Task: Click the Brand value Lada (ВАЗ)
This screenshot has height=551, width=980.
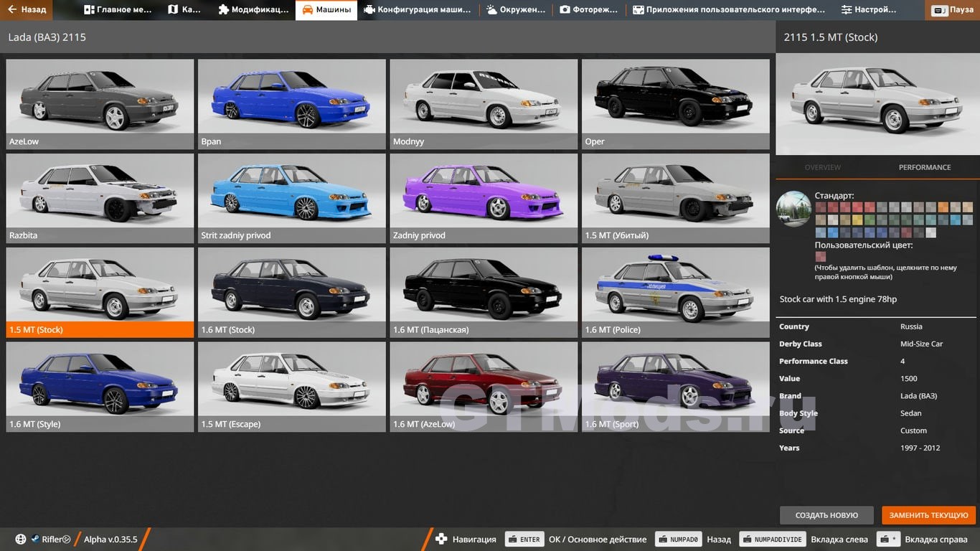Action: 918,396
